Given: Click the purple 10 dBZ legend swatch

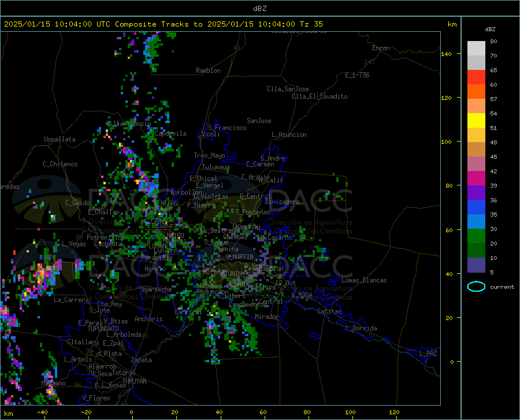Looking at the screenshot, I should 476,265.
